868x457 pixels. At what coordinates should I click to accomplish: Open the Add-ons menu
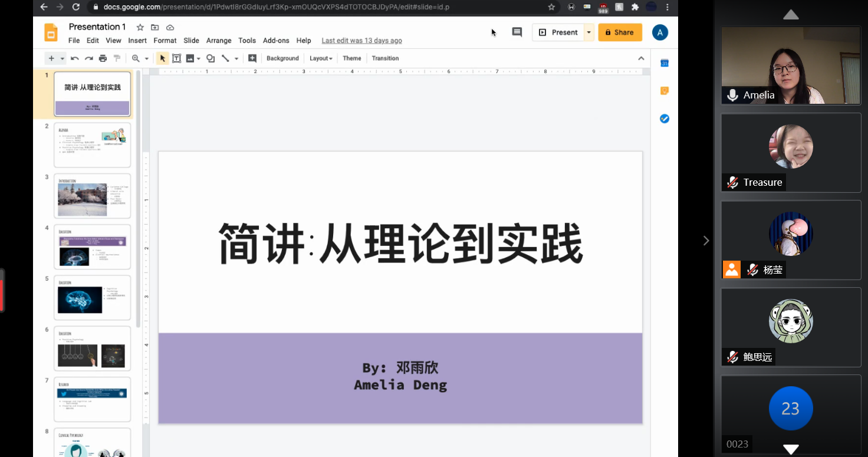coord(276,41)
